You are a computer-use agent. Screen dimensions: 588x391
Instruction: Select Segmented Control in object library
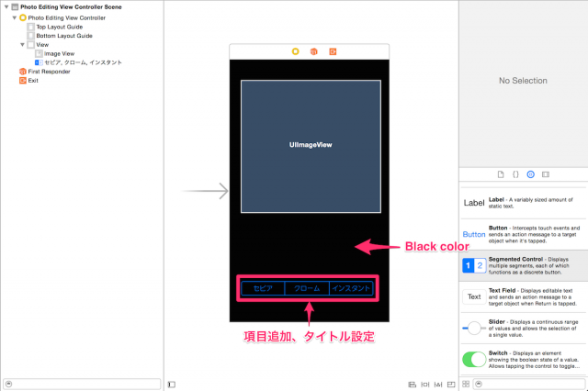(x=524, y=265)
